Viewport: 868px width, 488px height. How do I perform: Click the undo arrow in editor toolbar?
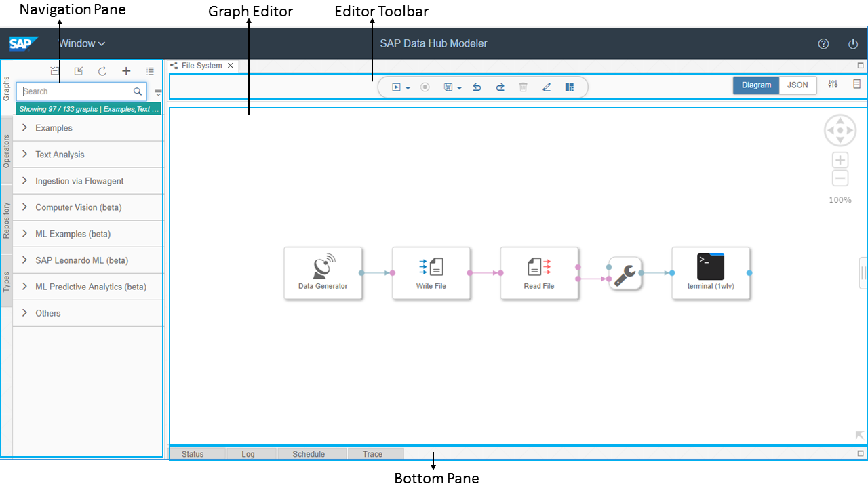tap(477, 87)
